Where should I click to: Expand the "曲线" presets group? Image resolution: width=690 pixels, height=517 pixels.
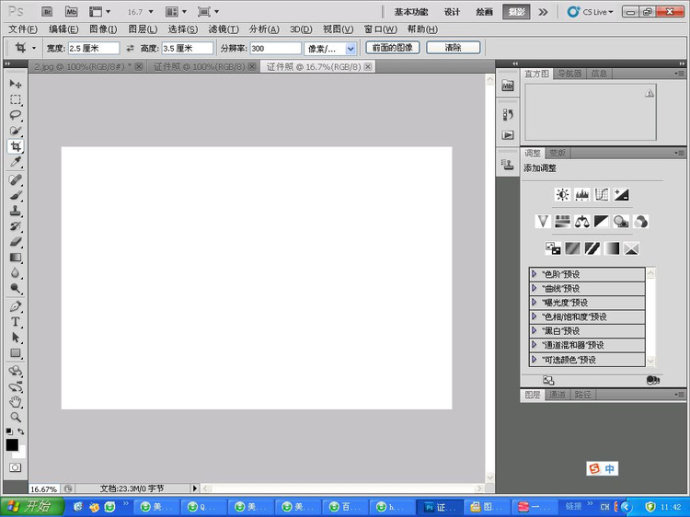pyautogui.click(x=535, y=288)
